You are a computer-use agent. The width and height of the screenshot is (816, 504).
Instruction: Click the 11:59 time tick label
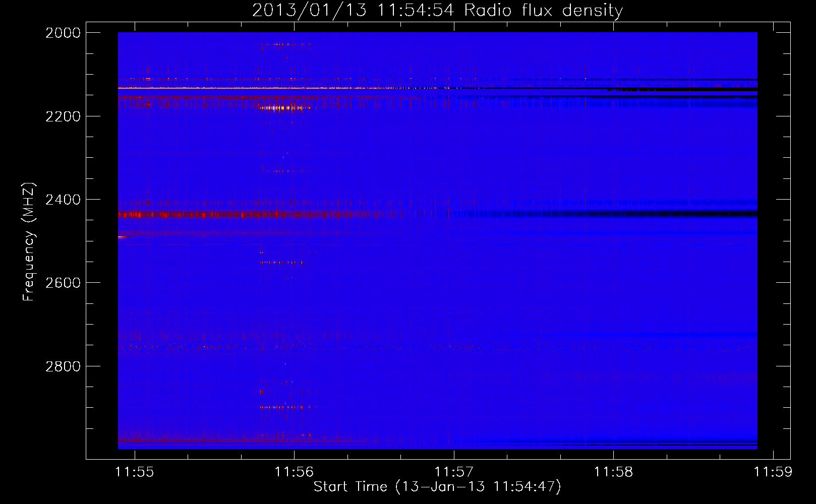tap(773, 472)
